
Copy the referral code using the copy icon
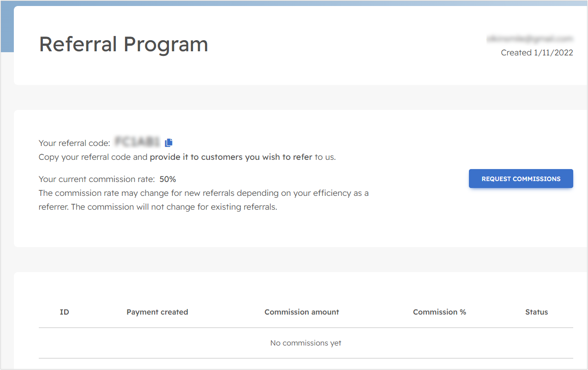tap(168, 143)
